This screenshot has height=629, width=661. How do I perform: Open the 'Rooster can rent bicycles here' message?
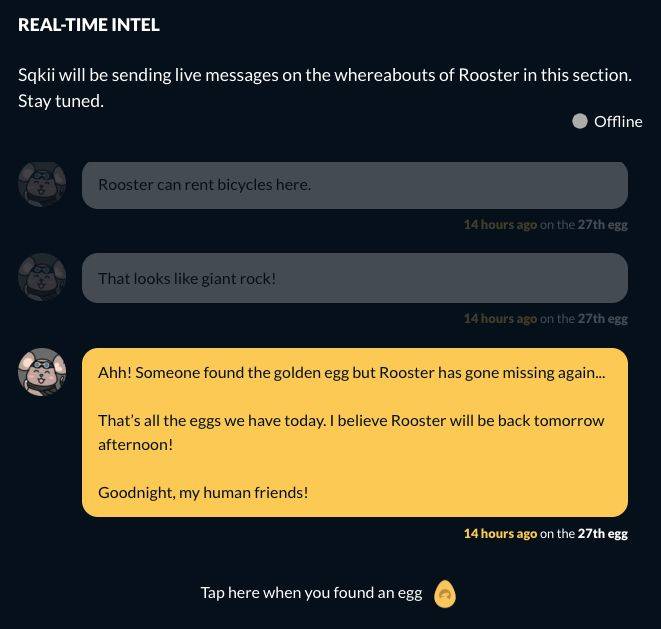[355, 185]
